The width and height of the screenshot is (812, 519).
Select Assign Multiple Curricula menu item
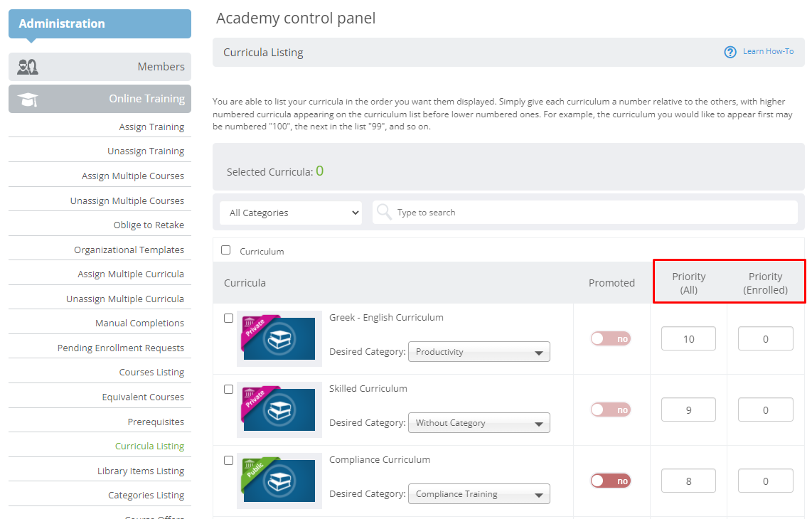coord(131,274)
